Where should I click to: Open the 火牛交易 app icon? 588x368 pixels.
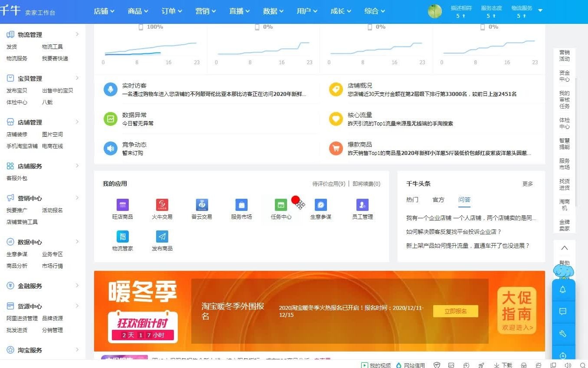click(162, 205)
